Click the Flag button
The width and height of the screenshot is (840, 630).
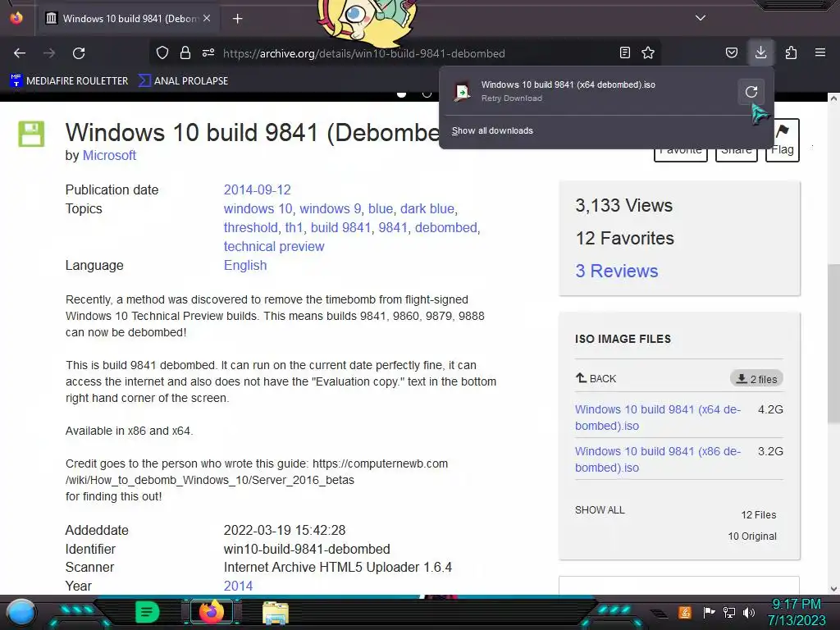pyautogui.click(x=782, y=139)
